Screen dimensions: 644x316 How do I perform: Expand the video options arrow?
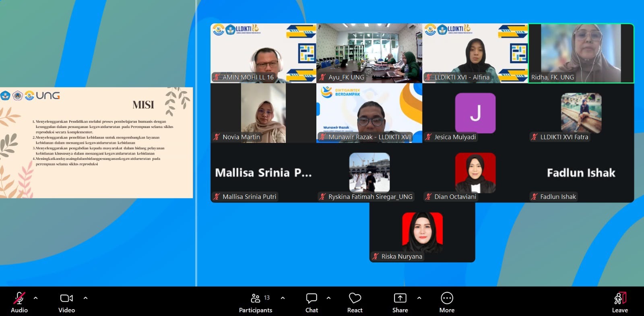tap(85, 298)
